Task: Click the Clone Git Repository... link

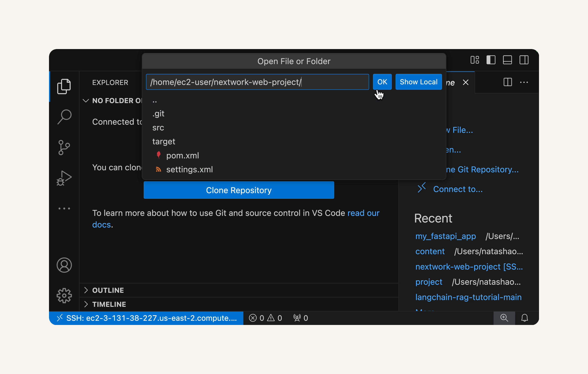Action: click(x=482, y=169)
